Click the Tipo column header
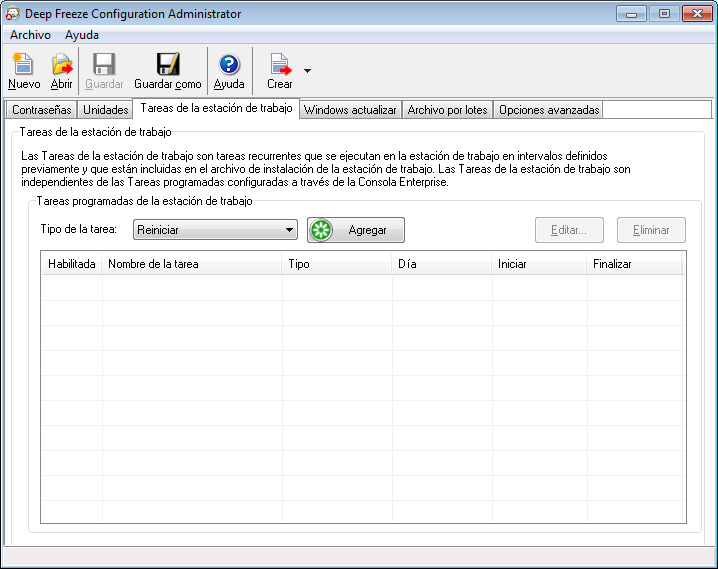718x569 pixels. [x=337, y=264]
